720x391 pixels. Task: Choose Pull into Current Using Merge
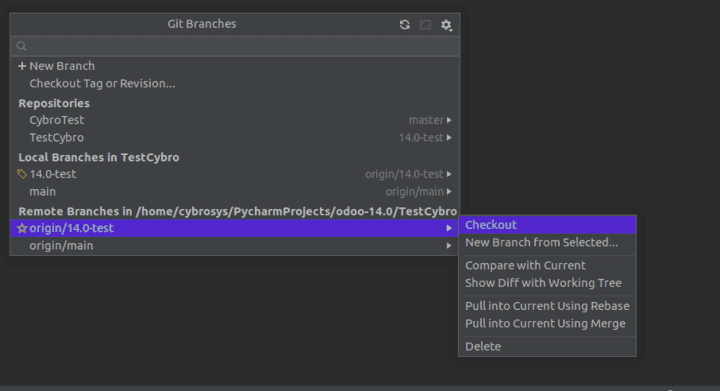pyautogui.click(x=547, y=323)
